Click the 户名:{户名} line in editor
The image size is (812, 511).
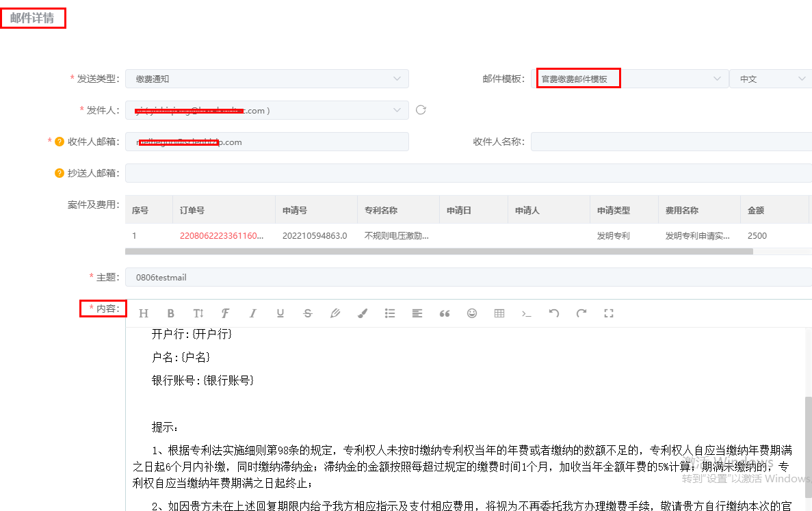click(181, 357)
